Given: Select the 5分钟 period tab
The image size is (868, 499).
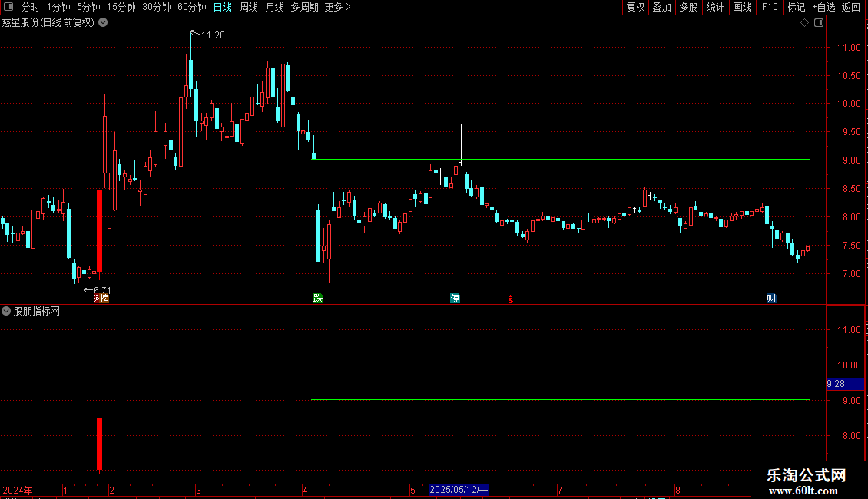Looking at the screenshot, I should 88,7.
